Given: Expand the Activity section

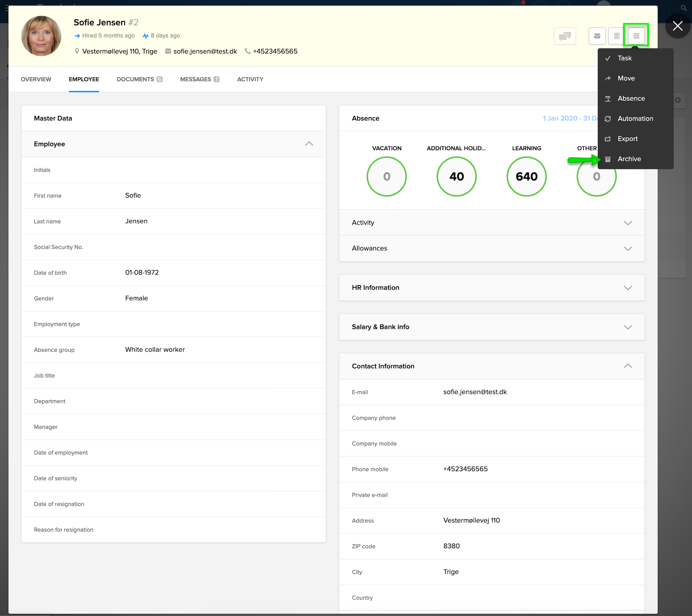Looking at the screenshot, I should click(628, 223).
